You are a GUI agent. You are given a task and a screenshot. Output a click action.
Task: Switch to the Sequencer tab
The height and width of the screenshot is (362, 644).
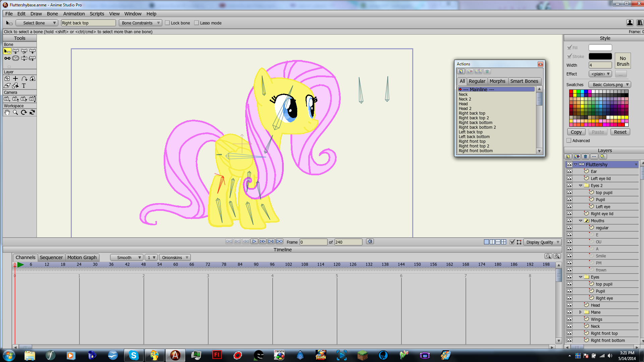tap(51, 257)
